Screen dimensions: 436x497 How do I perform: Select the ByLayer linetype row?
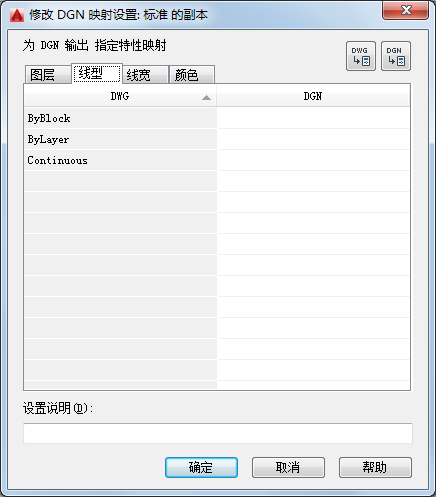coord(120,139)
